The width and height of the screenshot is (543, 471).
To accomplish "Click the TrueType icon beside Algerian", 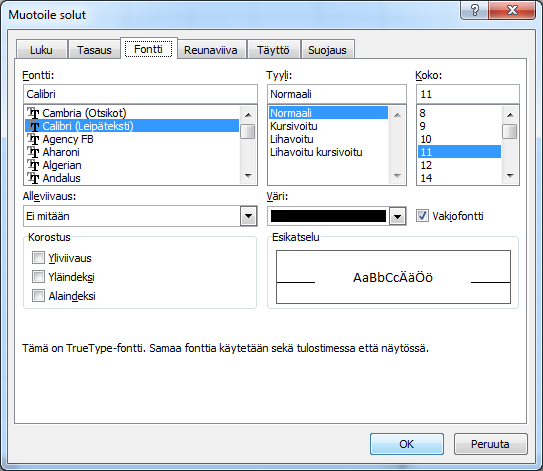I will 34,165.
